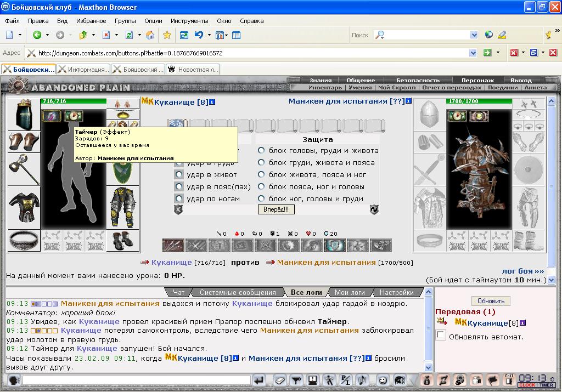Click the browser Home toolbar icon
Screen dimensions: 562x392
[x=150, y=35]
